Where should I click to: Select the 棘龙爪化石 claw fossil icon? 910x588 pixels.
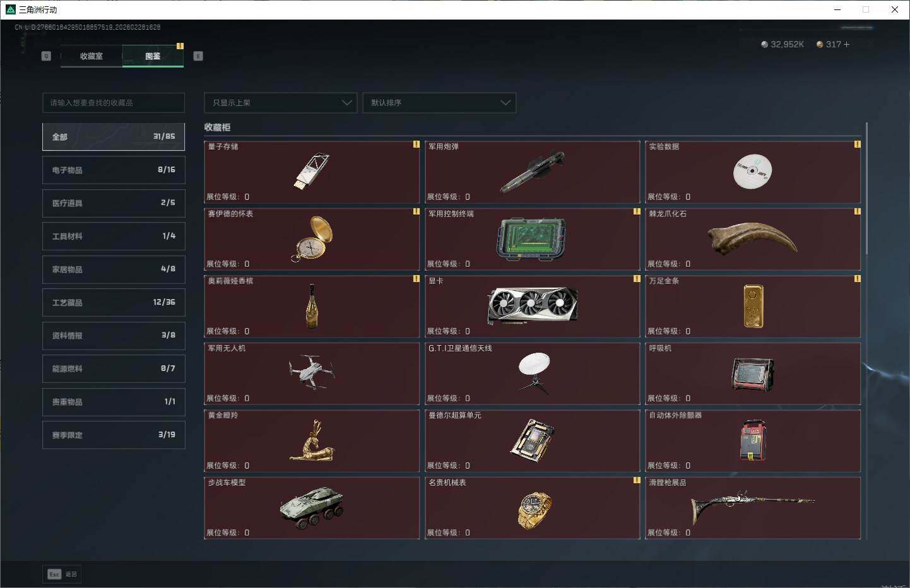click(752, 238)
